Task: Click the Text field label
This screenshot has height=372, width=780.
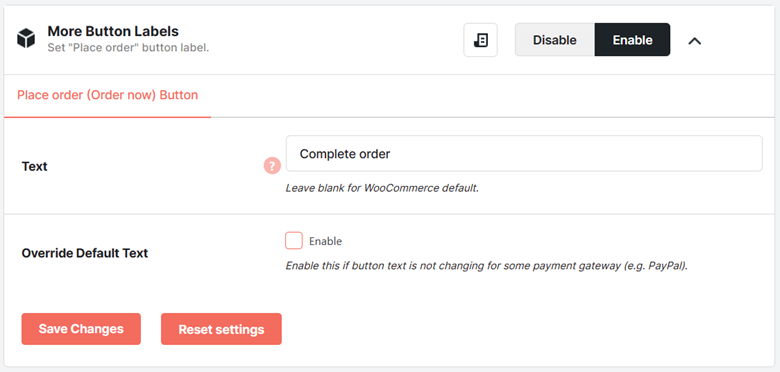Action: coord(35,167)
